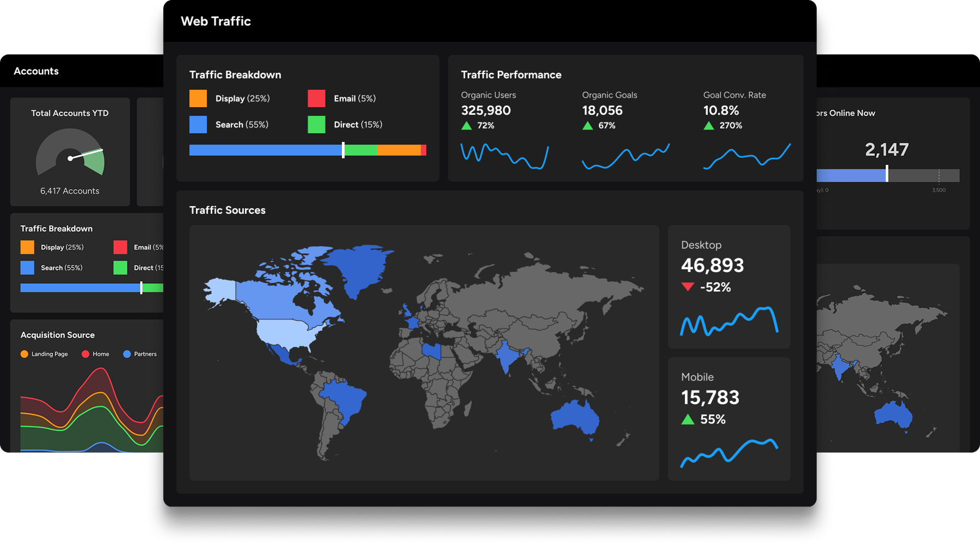Click the green up-arrow beside Organic Users
980x545 pixels.
point(466,125)
